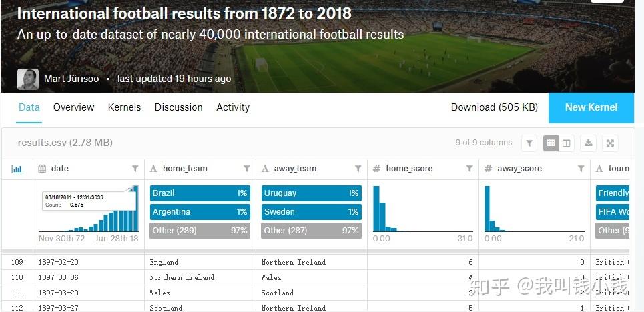Click Mart Jürisoo's avatar picture

click(x=28, y=79)
